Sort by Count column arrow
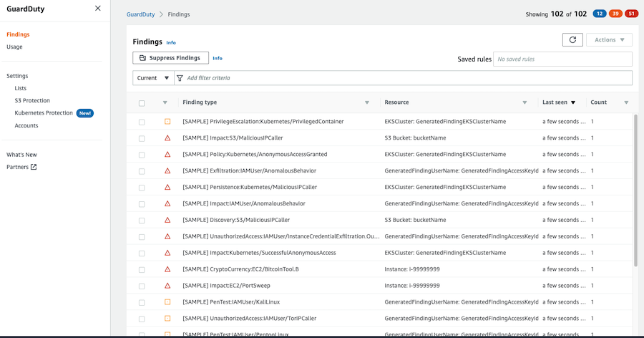 pos(626,103)
